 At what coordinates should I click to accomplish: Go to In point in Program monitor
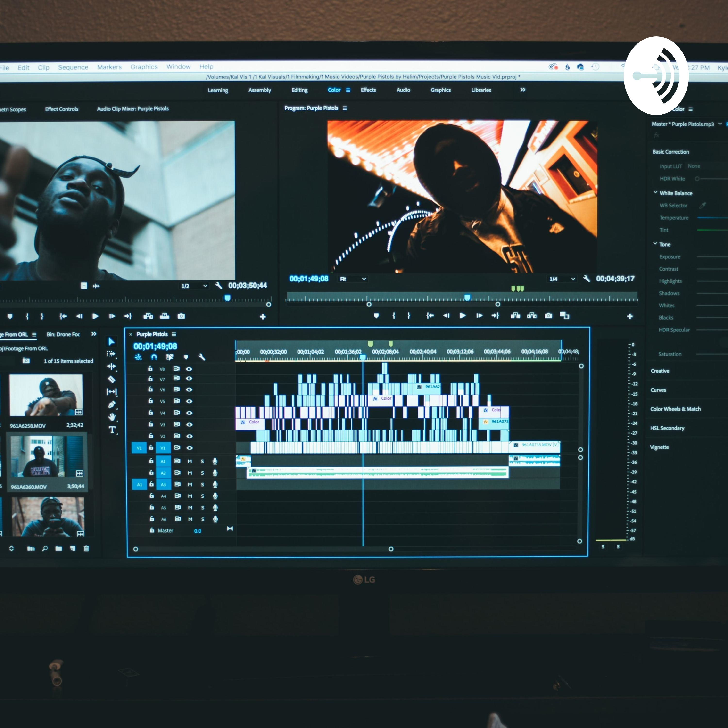(430, 316)
